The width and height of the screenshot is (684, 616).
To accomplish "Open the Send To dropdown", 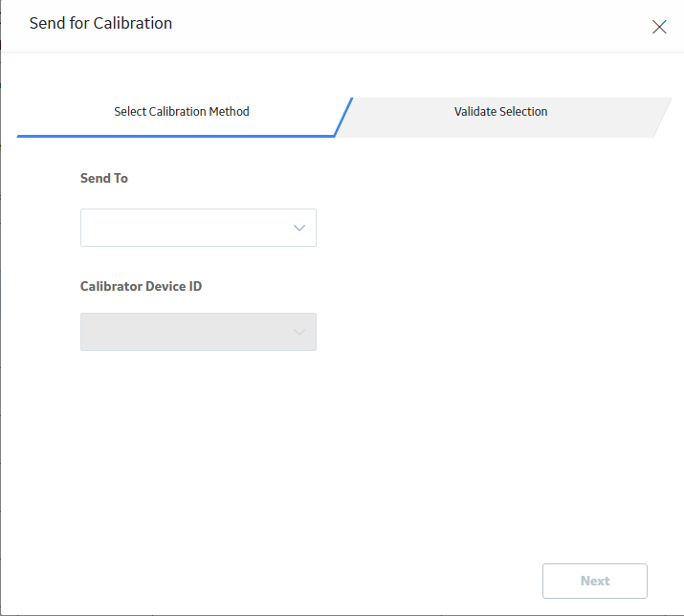I will coord(198,228).
